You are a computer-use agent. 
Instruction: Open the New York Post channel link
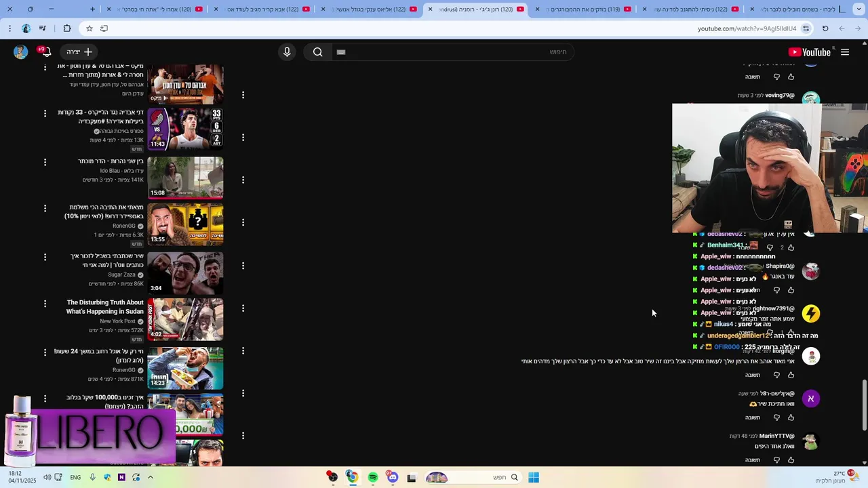pyautogui.click(x=117, y=321)
